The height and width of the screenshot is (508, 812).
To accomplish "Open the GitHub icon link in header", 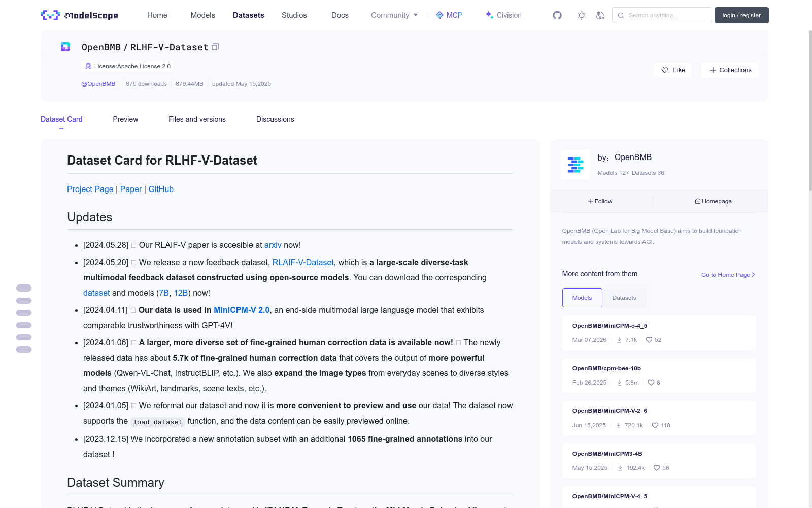I will [557, 15].
